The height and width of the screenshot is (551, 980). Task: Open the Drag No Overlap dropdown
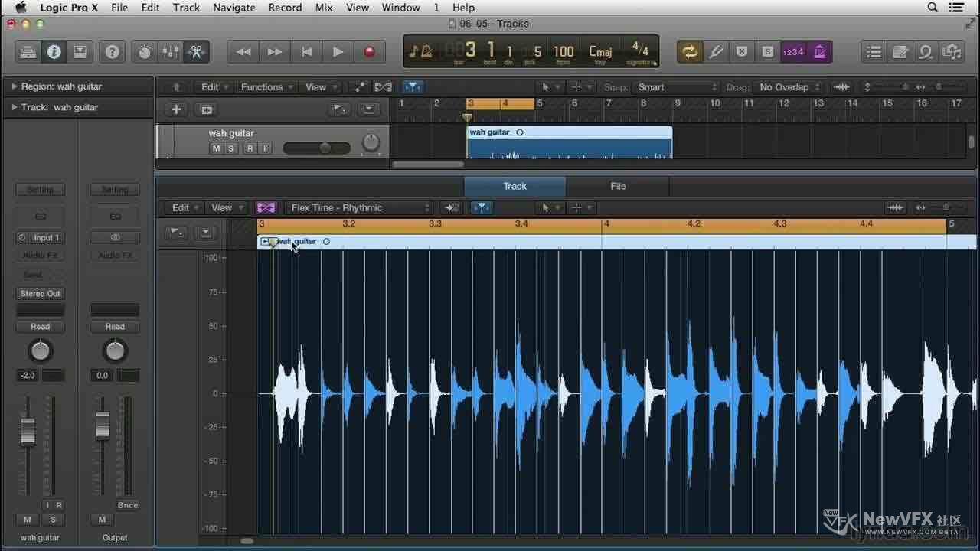(788, 86)
